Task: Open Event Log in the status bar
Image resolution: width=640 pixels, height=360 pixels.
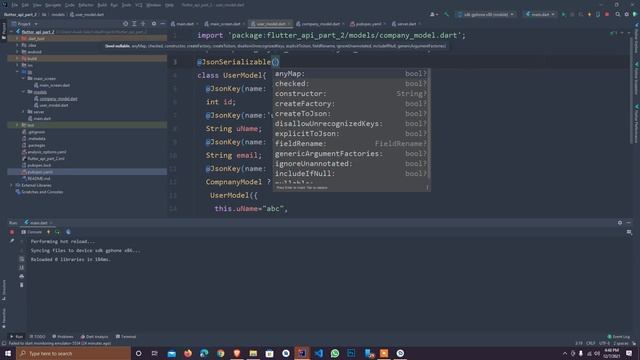Action: 619,337
